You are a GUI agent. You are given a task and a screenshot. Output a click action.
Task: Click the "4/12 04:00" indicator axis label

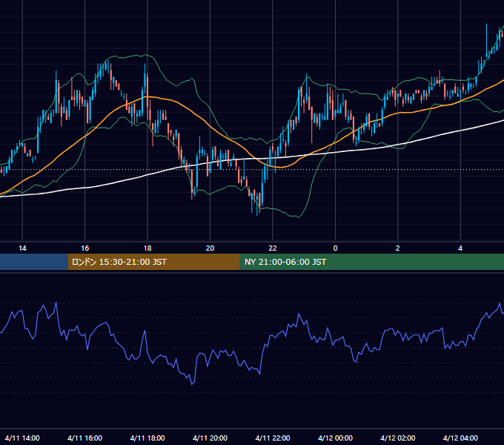pyautogui.click(x=460, y=438)
